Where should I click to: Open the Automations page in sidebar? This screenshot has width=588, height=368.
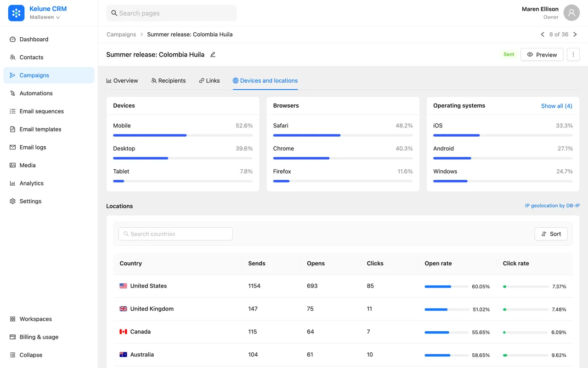[49, 93]
